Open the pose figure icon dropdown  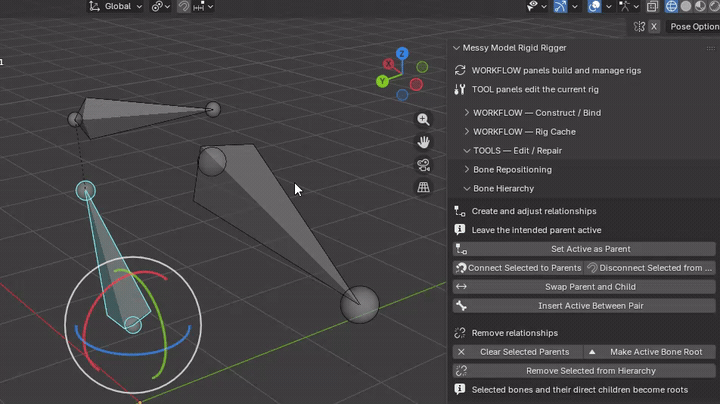point(629,6)
